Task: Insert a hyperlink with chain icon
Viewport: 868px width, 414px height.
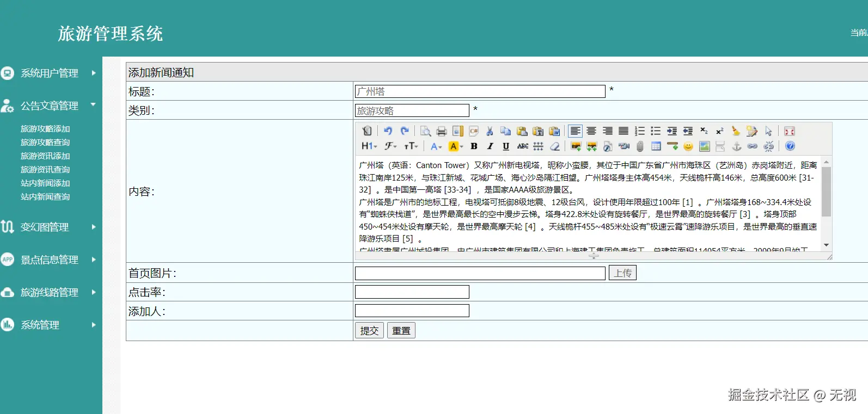Action: 753,146
